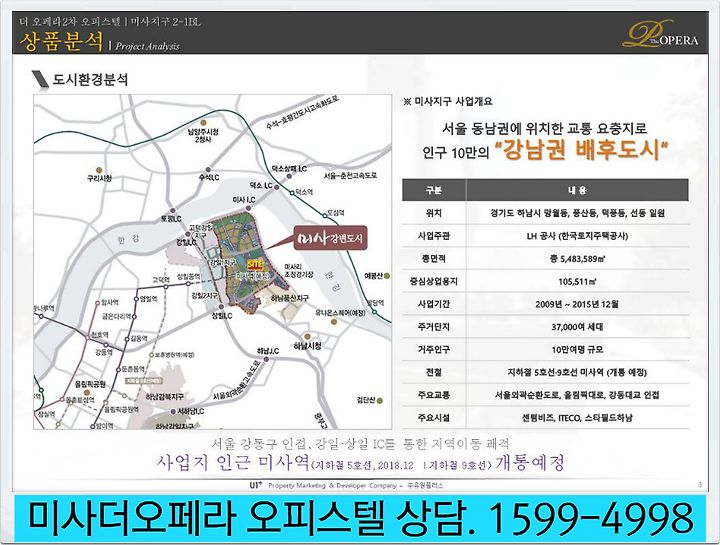
Task: Click the Project Analysis subtitle
Action: click(147, 46)
